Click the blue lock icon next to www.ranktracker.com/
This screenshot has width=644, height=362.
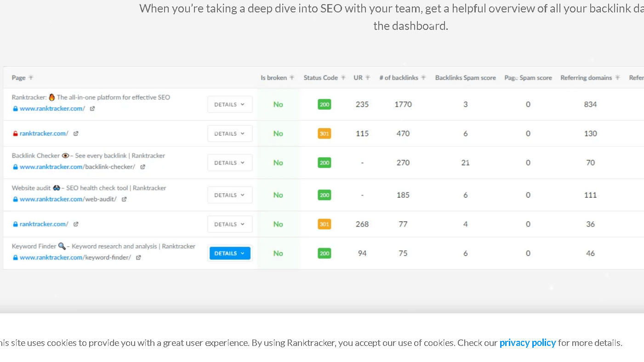(15, 108)
